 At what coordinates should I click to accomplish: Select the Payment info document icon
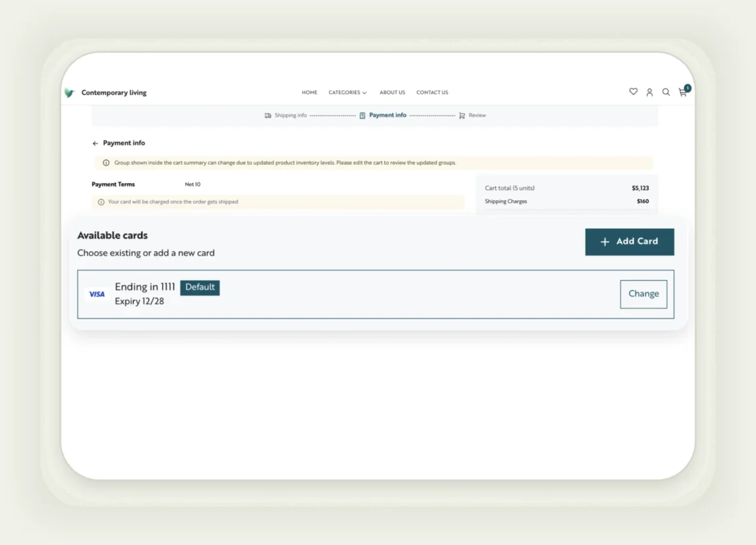[x=362, y=115]
